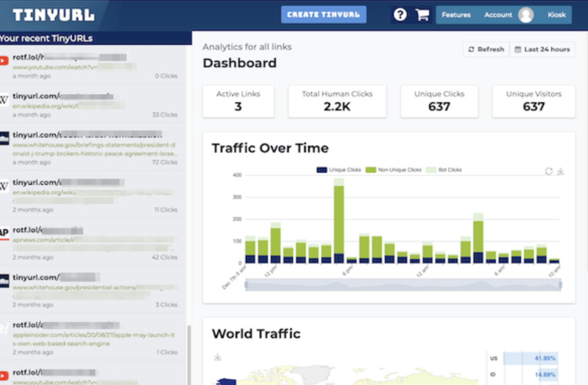Screen dimensions: 588x385
Task: Click the YouTube icon of last rotf.lol link
Action: (x=4, y=376)
